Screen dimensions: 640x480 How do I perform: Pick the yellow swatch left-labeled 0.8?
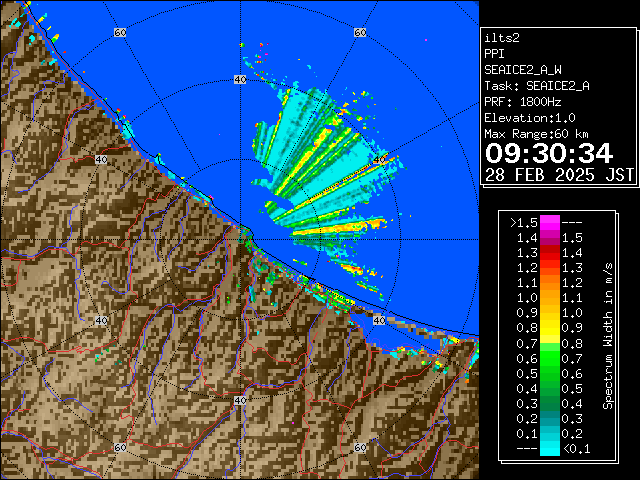pyautogui.click(x=550, y=328)
